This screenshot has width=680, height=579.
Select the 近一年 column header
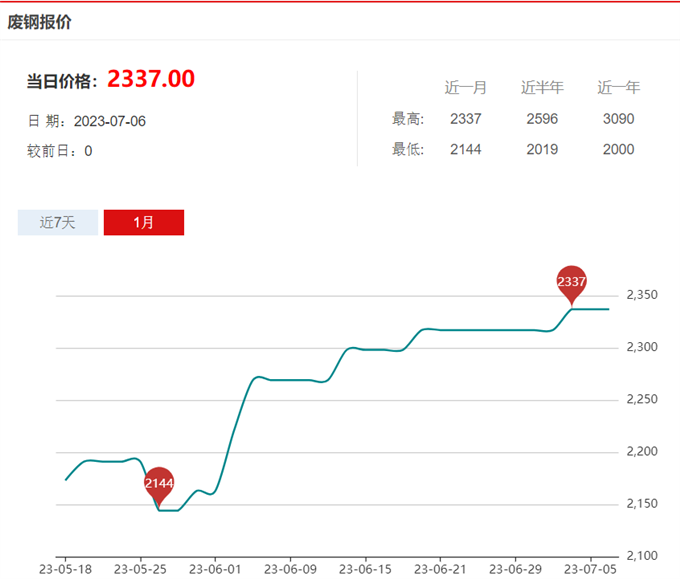pos(618,88)
